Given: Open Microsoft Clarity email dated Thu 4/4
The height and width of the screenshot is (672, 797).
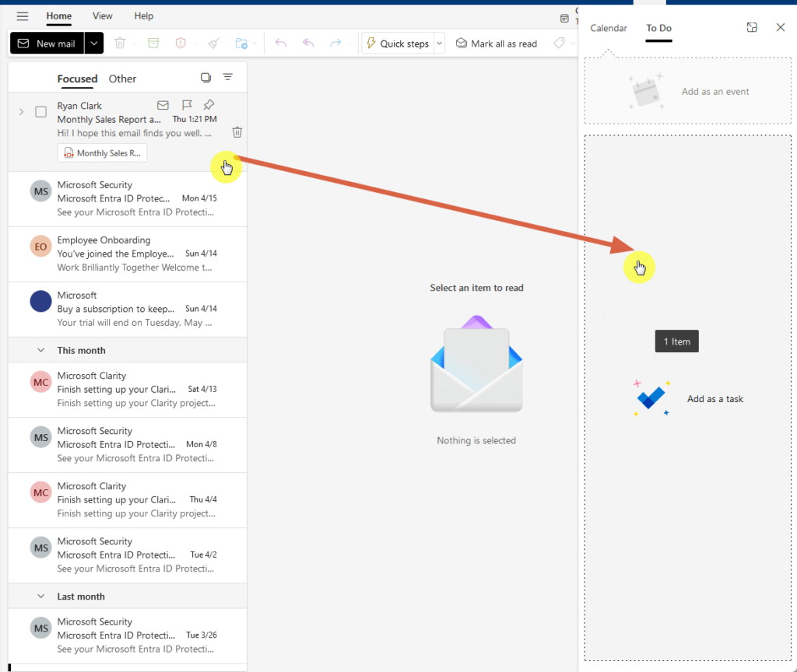Looking at the screenshot, I should 128,500.
